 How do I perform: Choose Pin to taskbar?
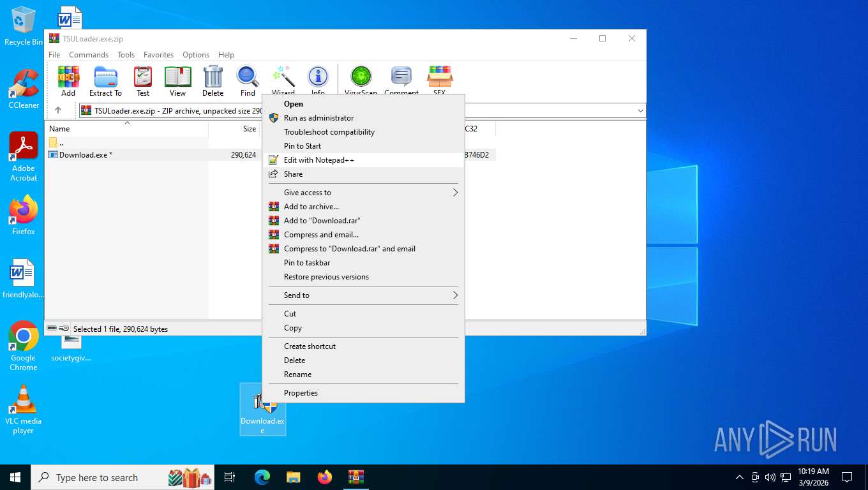(363, 263)
